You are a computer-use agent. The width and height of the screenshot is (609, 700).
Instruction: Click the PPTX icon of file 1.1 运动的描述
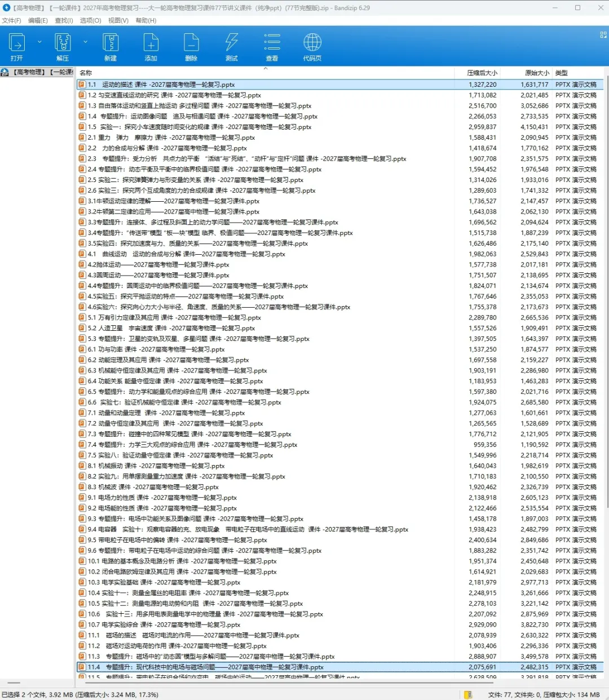click(x=82, y=85)
